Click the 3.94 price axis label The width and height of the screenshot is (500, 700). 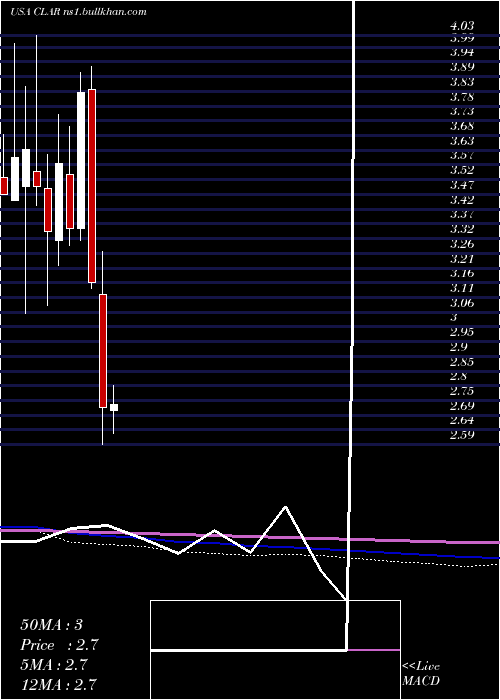pyautogui.click(x=462, y=52)
